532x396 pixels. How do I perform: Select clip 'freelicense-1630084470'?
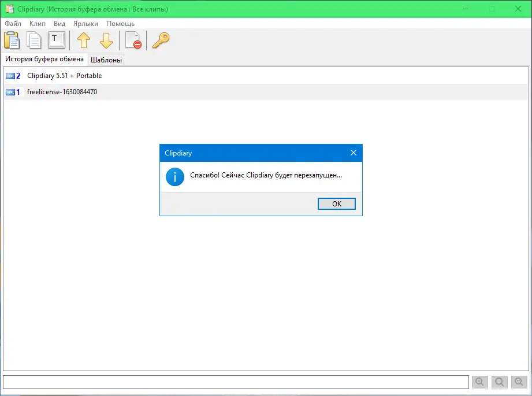[266, 92]
